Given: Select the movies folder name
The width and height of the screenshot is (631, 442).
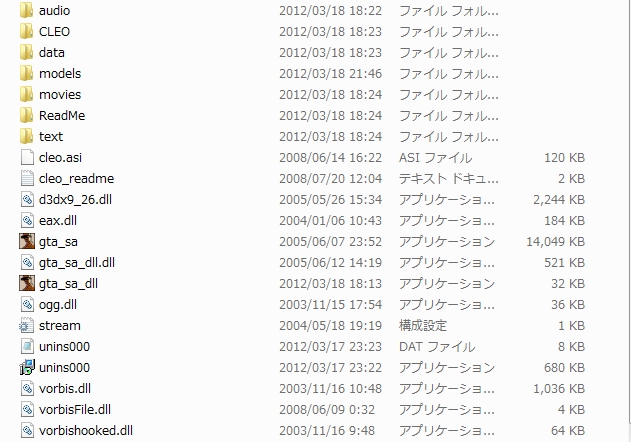Looking at the screenshot, I should 60,95.
